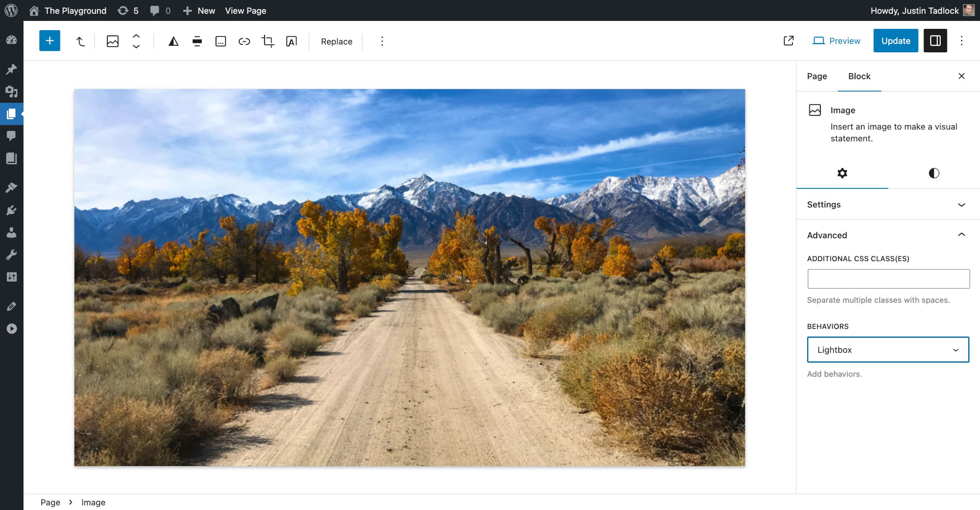
Task: Open the 5 pending updates
Action: point(128,11)
